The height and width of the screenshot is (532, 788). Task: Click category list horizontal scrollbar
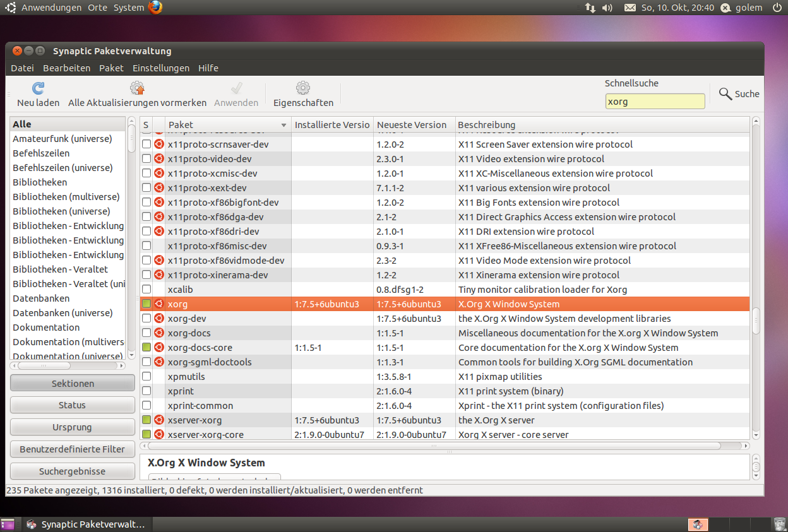(x=66, y=365)
